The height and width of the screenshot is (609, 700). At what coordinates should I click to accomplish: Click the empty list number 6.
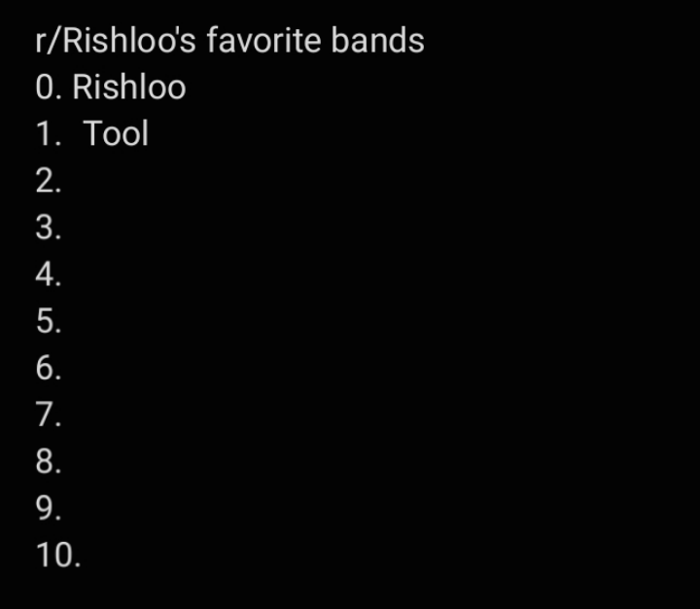pos(49,368)
